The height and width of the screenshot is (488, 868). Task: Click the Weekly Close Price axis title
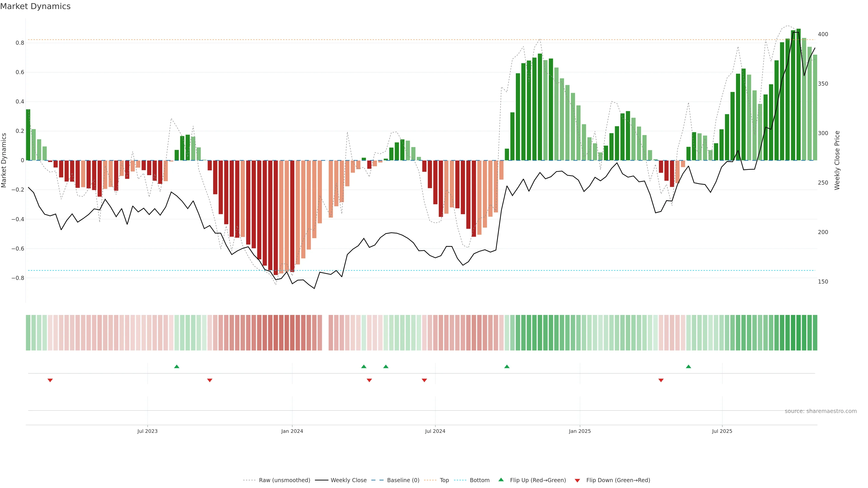[x=837, y=160]
